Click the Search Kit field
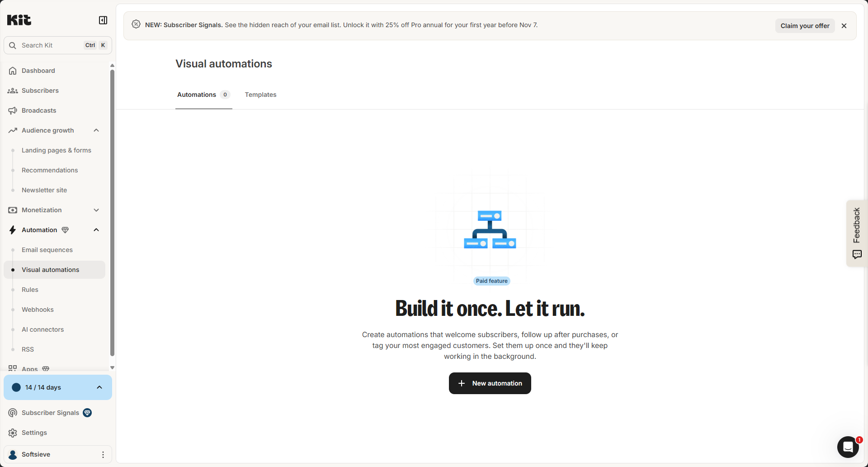Screen dimensions: 868x467 coord(58,45)
